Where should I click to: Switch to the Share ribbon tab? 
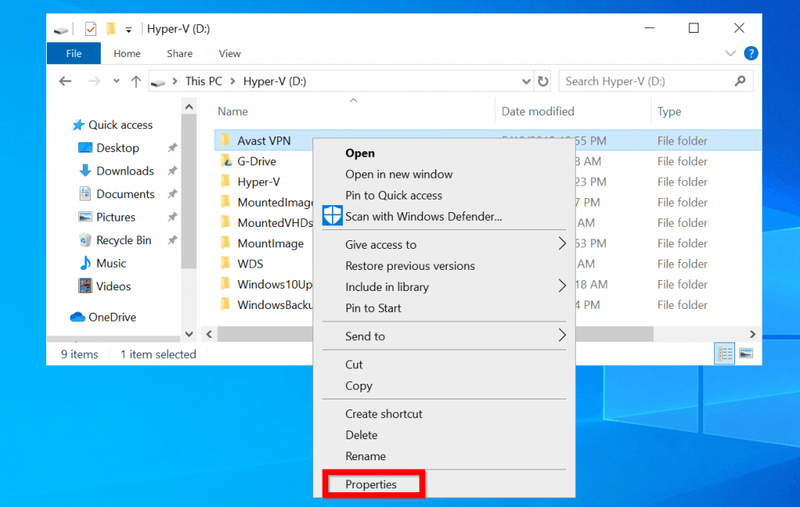(x=180, y=53)
